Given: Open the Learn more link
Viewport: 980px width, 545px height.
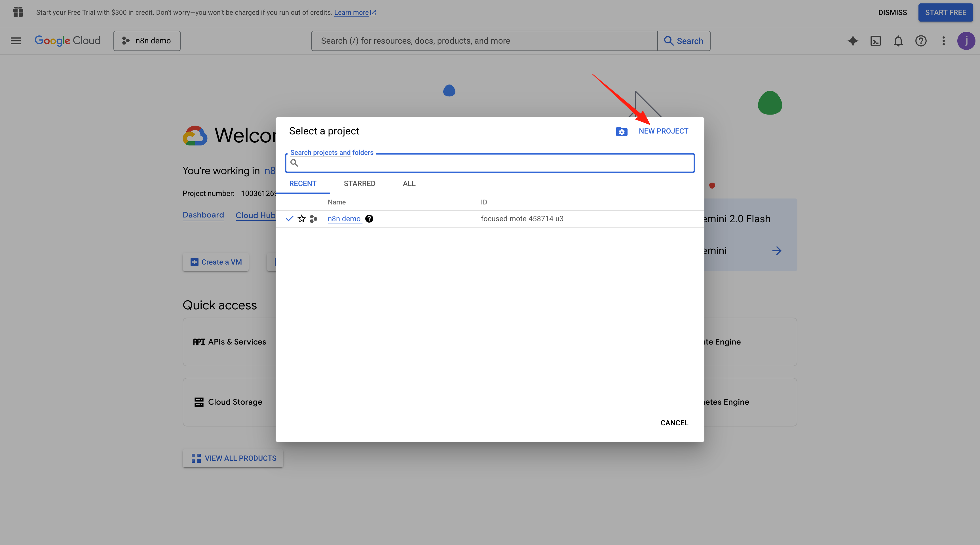Looking at the screenshot, I should (x=355, y=12).
